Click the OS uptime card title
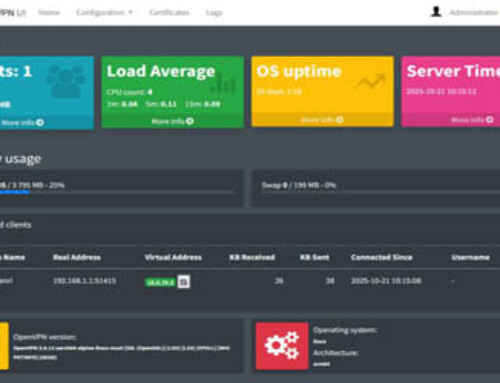Screen dimensions: 500x383 pos(299,71)
